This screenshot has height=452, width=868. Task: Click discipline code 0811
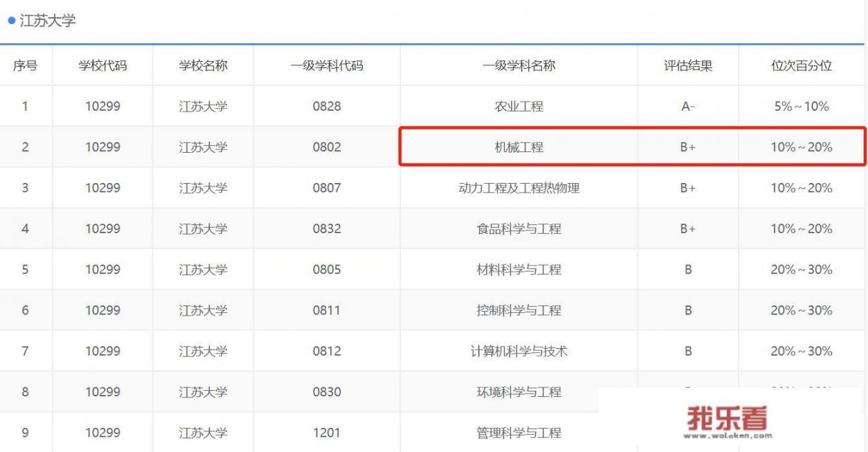point(327,310)
